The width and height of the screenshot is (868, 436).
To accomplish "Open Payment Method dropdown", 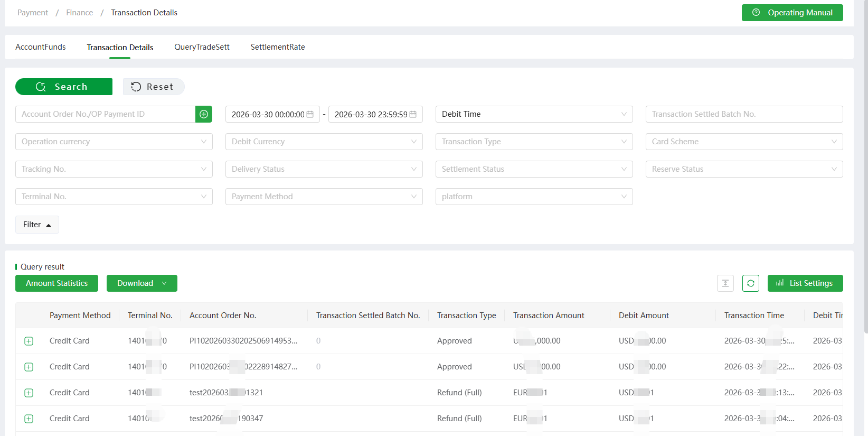I will [324, 197].
